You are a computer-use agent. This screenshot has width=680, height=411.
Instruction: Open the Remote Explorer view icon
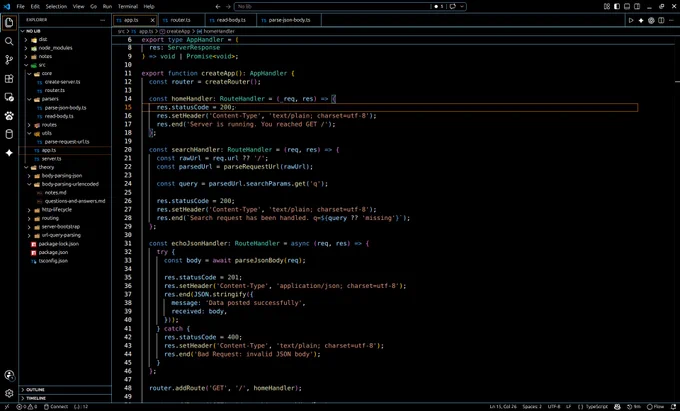[x=9, y=97]
